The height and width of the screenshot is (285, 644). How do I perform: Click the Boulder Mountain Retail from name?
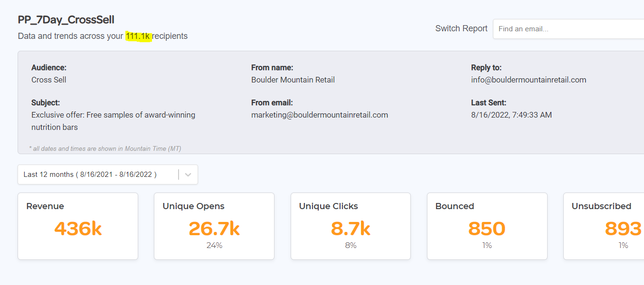coord(293,80)
